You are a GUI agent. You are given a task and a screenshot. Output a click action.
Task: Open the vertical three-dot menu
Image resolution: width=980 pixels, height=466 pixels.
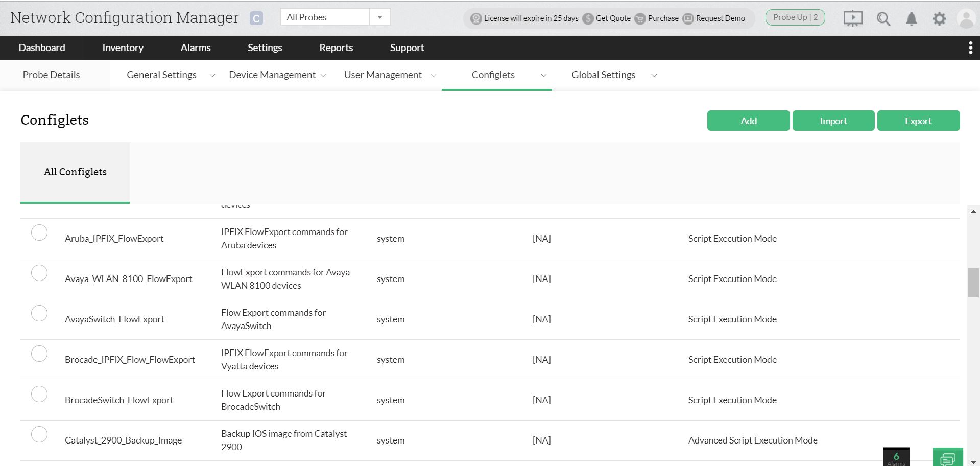970,48
